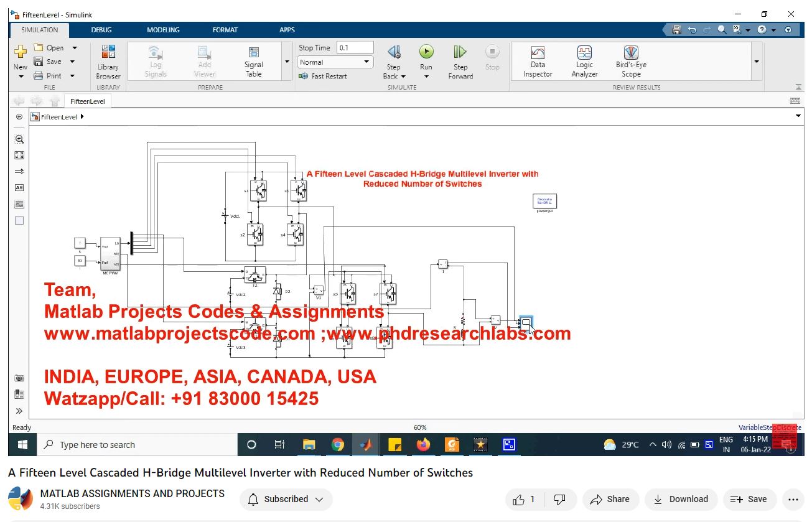Collapse the toolstrip with the corner arrow
This screenshot has width=812, height=522.
click(798, 87)
